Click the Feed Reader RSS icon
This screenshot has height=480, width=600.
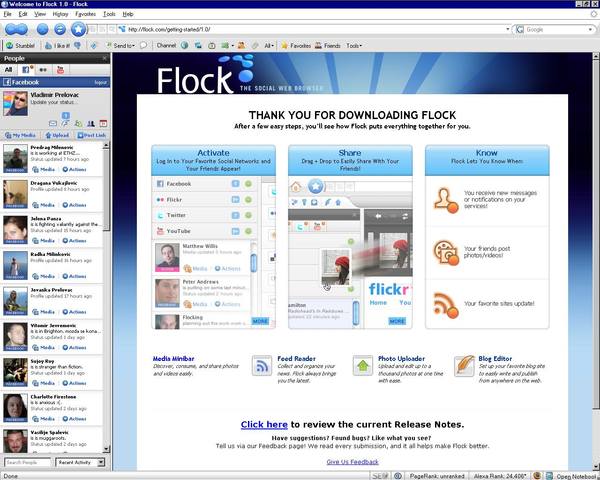(x=262, y=366)
